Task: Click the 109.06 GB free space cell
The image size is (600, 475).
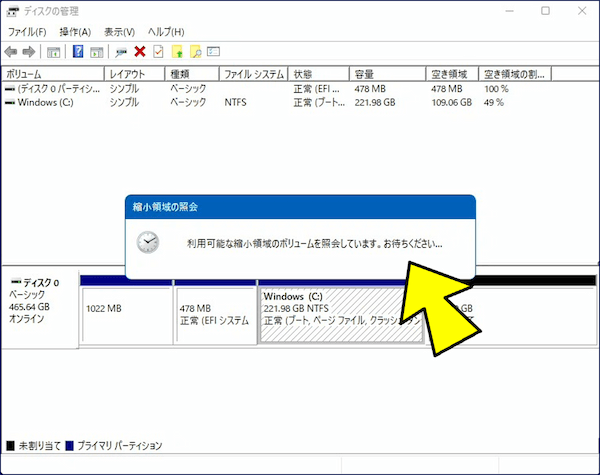Action: 452,103
